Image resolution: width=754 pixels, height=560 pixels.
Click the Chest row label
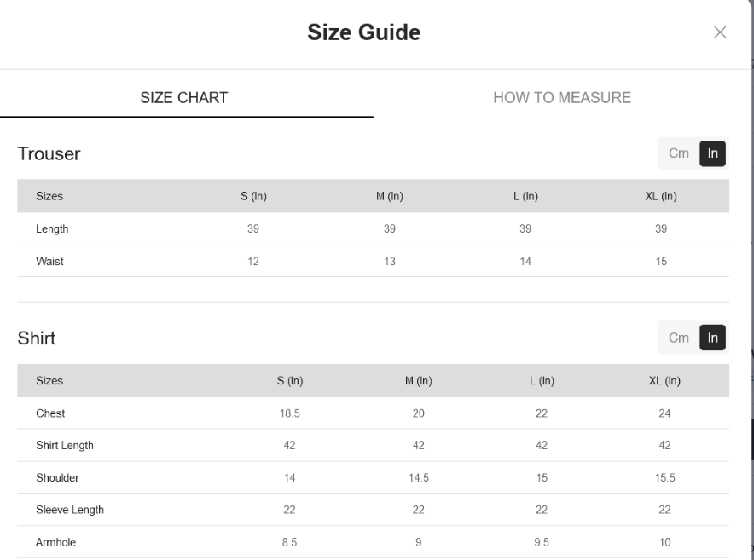tap(50, 413)
